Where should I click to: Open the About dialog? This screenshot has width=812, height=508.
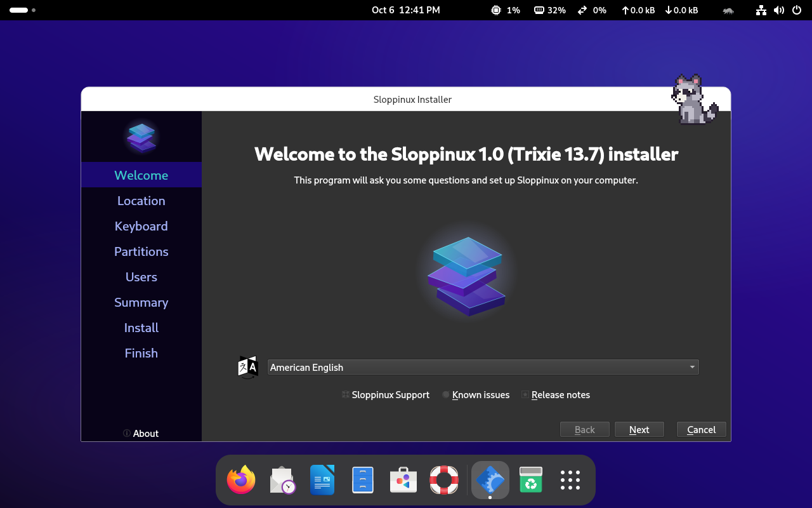click(141, 433)
